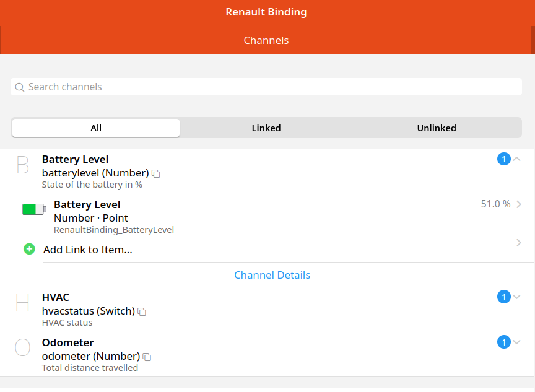
Task: Click Add Link to Item
Action: pos(88,250)
